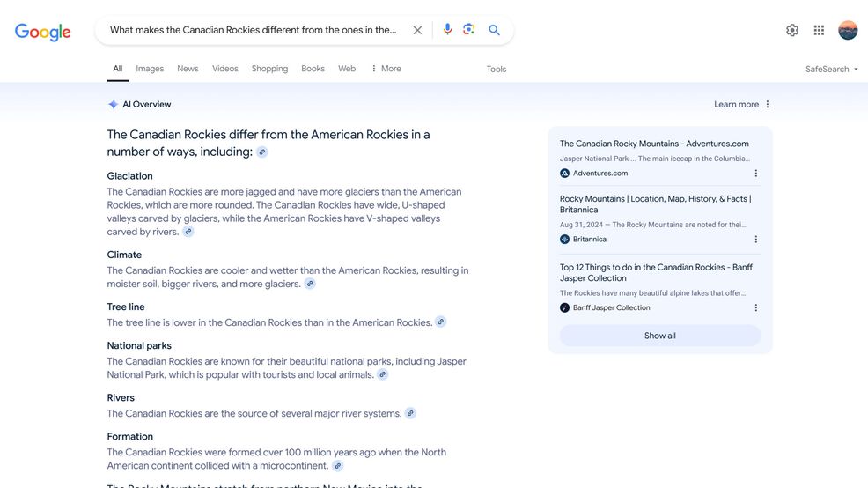Switch to the Shopping tab
The height and width of the screenshot is (488, 868).
269,69
